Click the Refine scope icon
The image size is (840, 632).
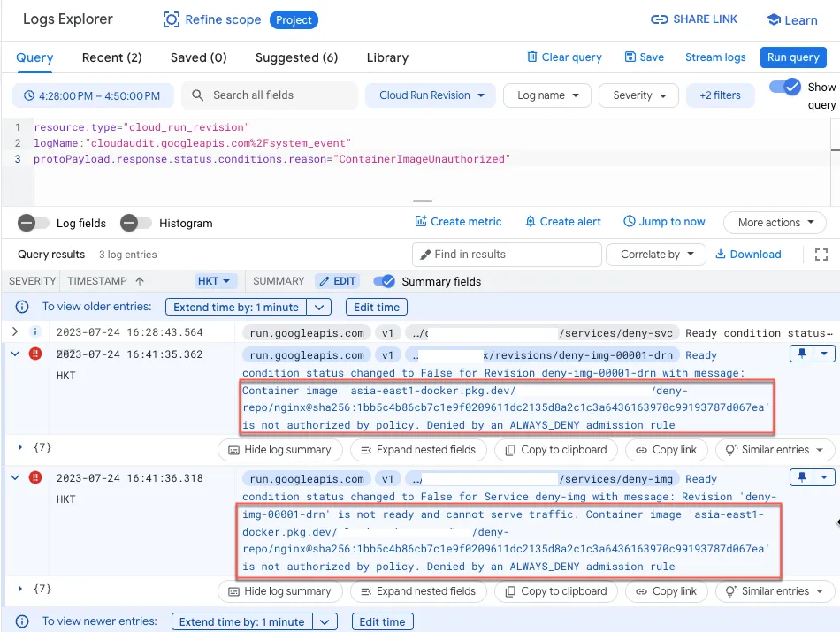coord(171,19)
